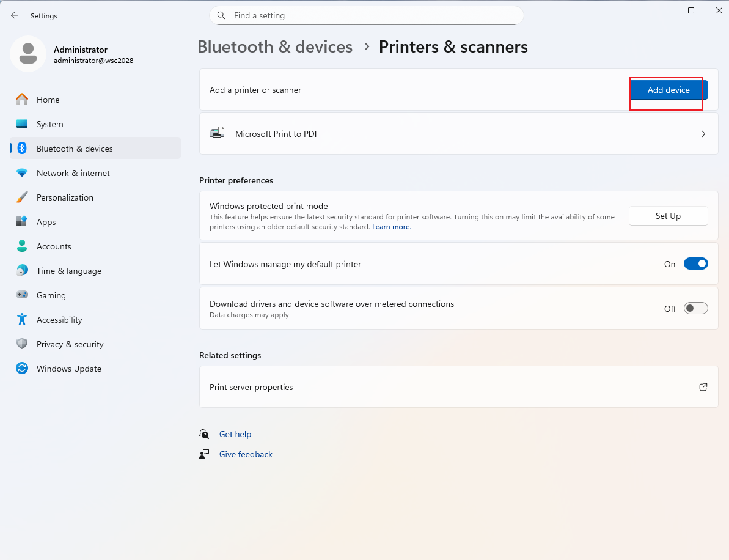Follow the Get help link

[x=235, y=434]
